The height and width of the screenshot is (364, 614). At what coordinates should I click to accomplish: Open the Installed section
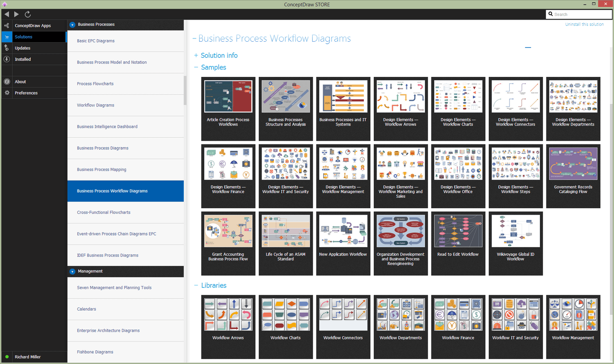tap(34, 59)
